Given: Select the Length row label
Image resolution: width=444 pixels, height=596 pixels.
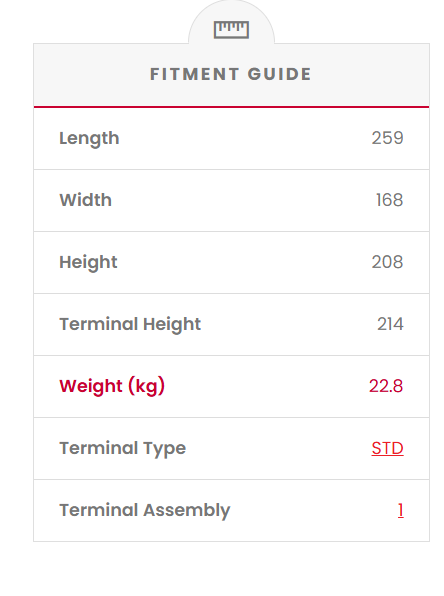Looking at the screenshot, I should 89,138.
